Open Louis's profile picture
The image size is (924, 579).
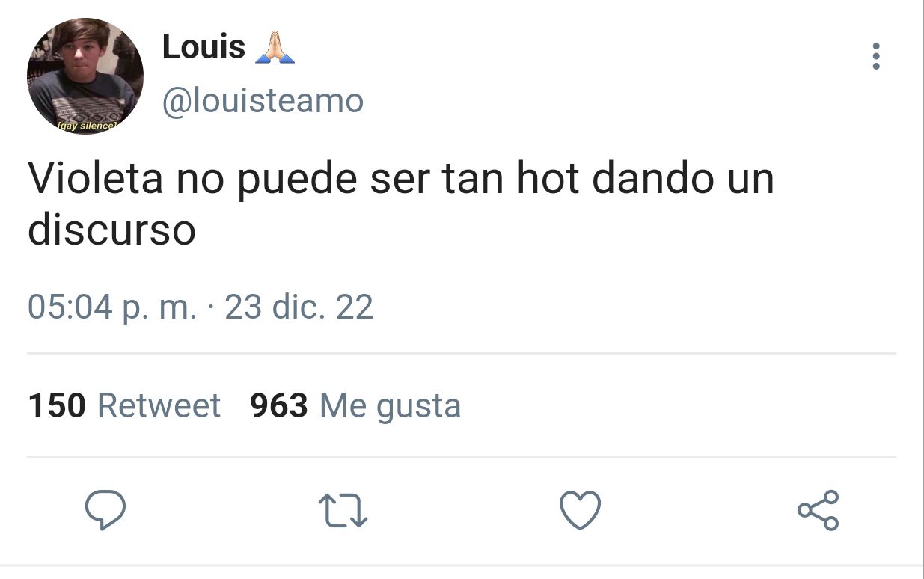click(x=85, y=76)
